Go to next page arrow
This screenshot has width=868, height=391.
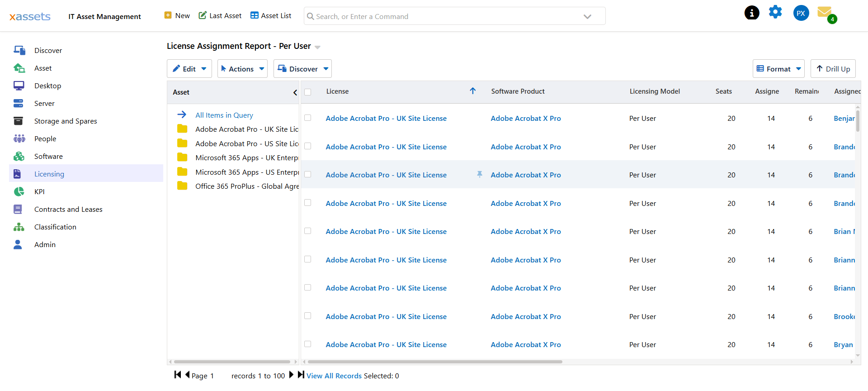(x=291, y=375)
